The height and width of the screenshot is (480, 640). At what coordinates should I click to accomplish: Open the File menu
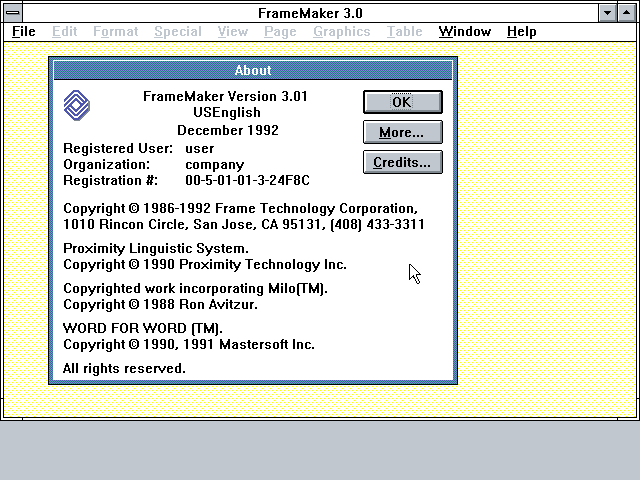(x=24, y=31)
